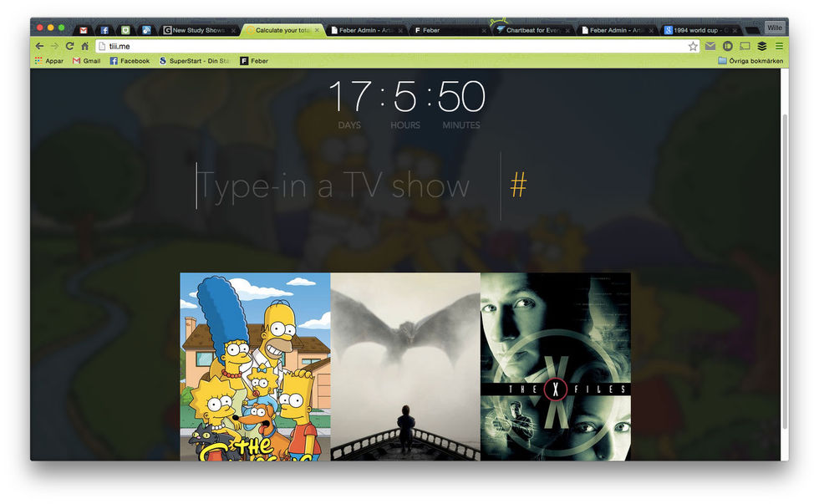Select The X-Files poster
The width and height of the screenshot is (819, 504).
click(x=555, y=366)
